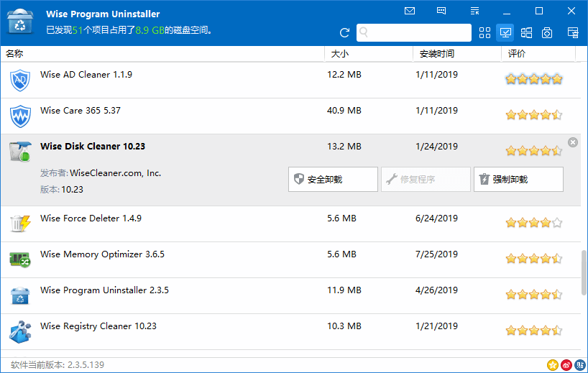Rate Wise AD Cleaner using its stars
This screenshot has height=373, width=588.
coord(534,79)
